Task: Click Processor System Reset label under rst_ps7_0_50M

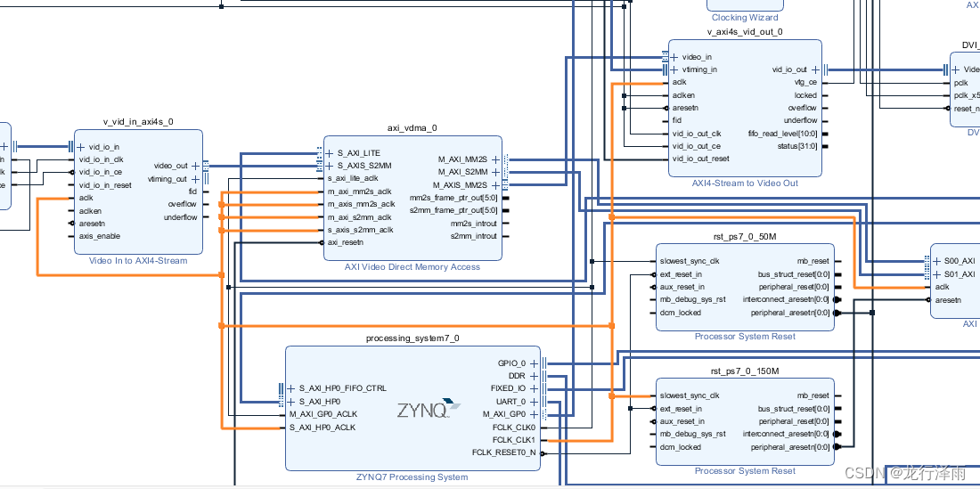Action: pos(745,336)
